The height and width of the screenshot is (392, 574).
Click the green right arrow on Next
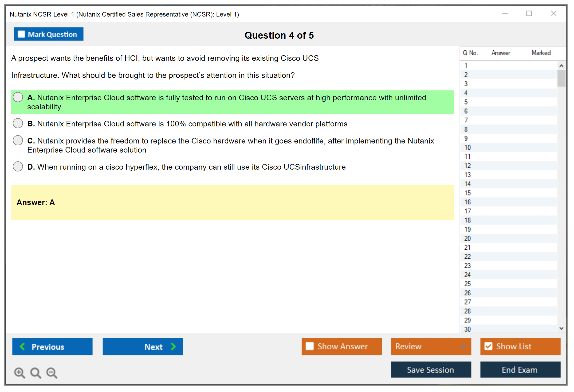173,346
